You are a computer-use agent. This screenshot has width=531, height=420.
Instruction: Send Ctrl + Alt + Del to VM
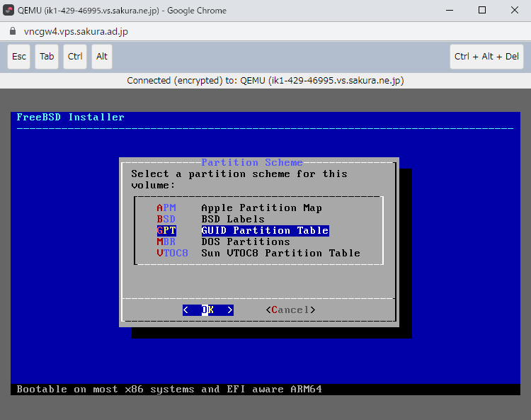[486, 57]
